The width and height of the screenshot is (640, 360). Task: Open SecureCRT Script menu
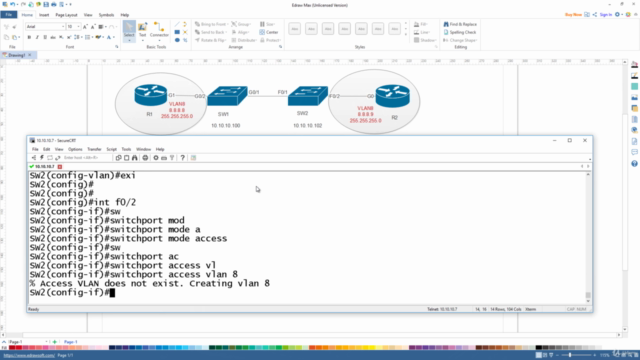point(111,149)
